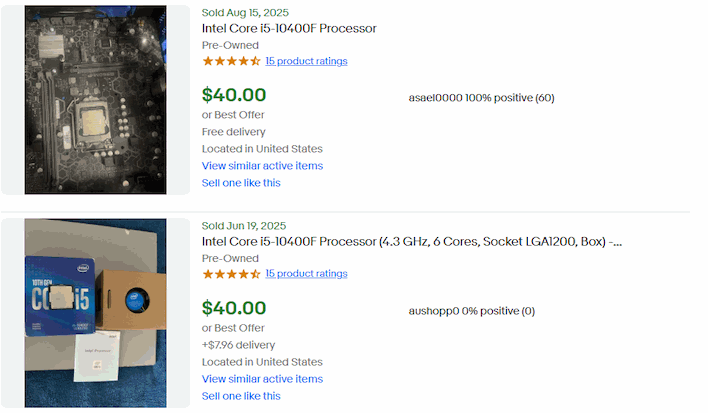
Task: Click the $40.00 price on the second listing
Action: point(234,308)
